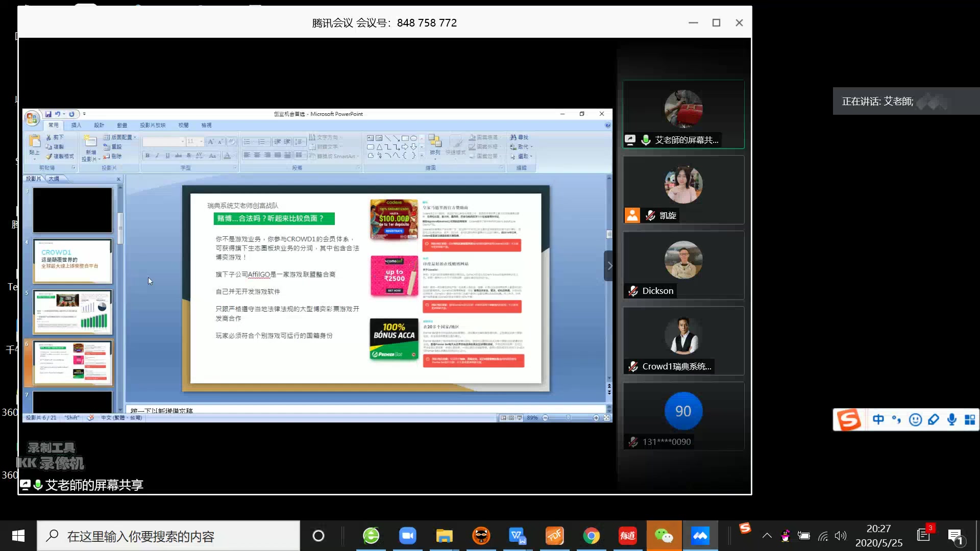Open the 投影片放映 ribbon tab

pos(153,125)
